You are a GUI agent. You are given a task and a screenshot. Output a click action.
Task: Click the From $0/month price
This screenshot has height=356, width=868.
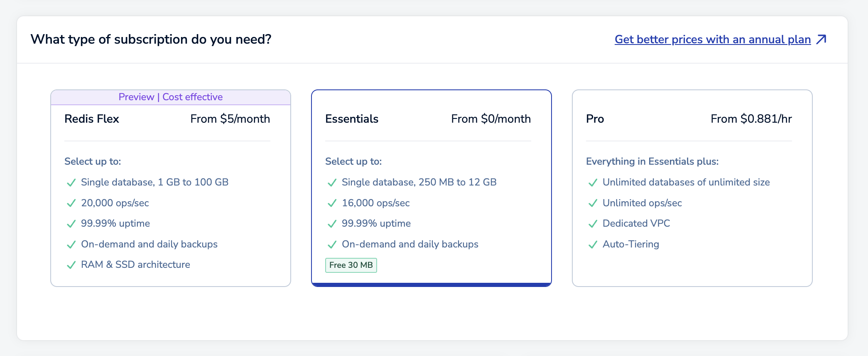491,119
